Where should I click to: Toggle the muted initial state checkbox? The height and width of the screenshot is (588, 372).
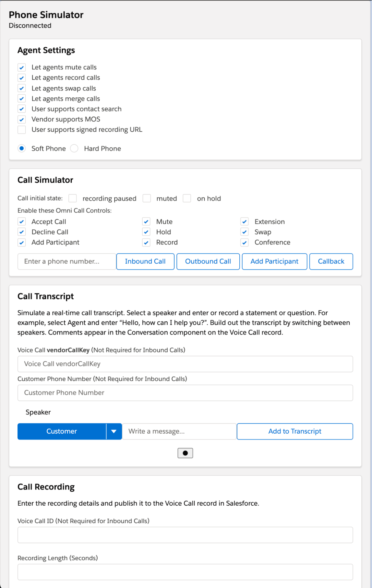(x=147, y=199)
